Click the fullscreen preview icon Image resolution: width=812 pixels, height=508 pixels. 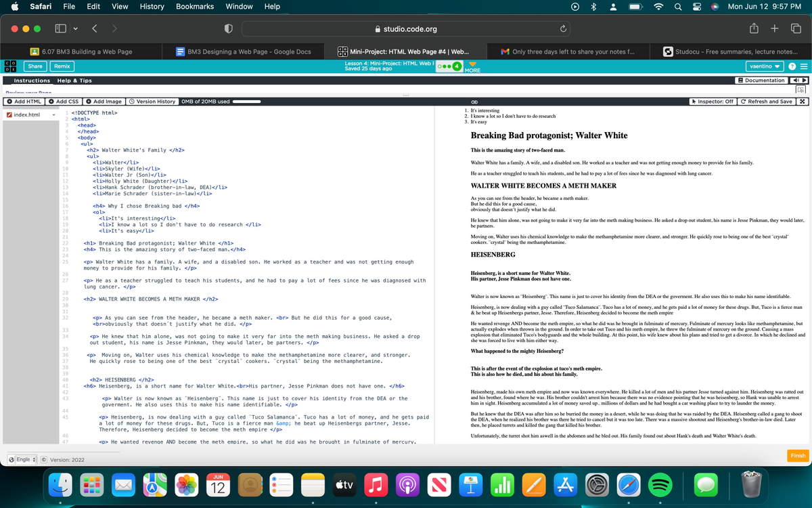[x=803, y=102]
